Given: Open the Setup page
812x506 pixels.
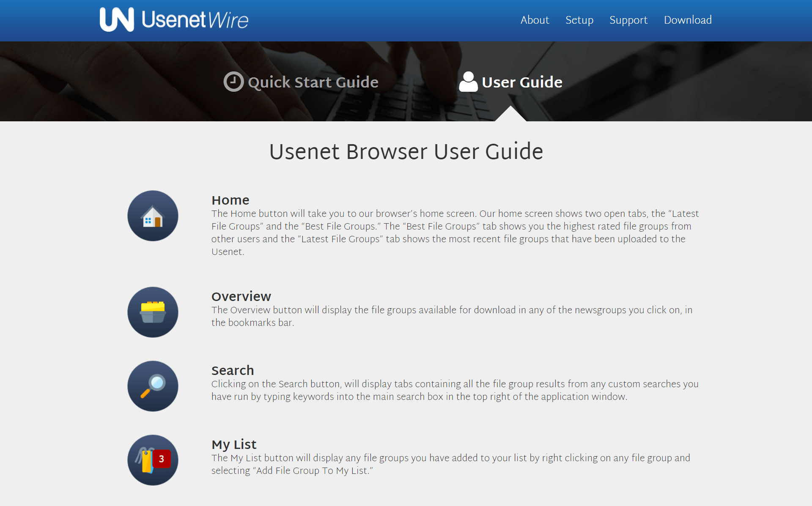Looking at the screenshot, I should coord(579,20).
